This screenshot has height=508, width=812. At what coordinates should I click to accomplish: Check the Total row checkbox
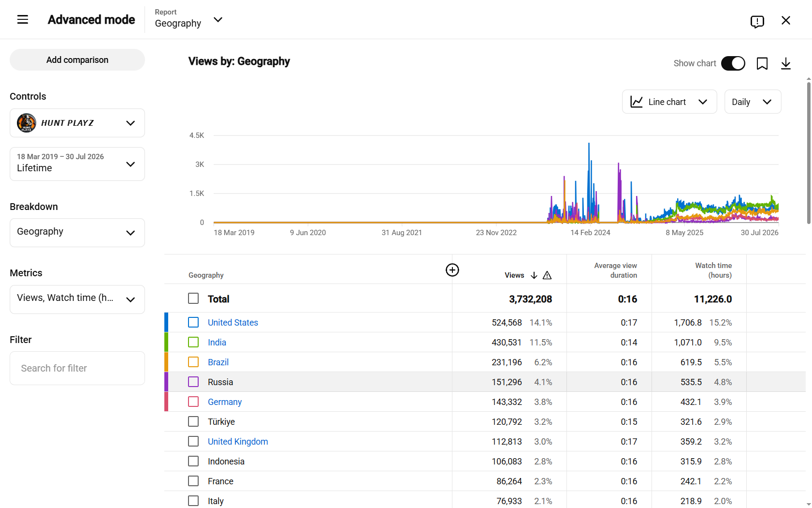(193, 299)
